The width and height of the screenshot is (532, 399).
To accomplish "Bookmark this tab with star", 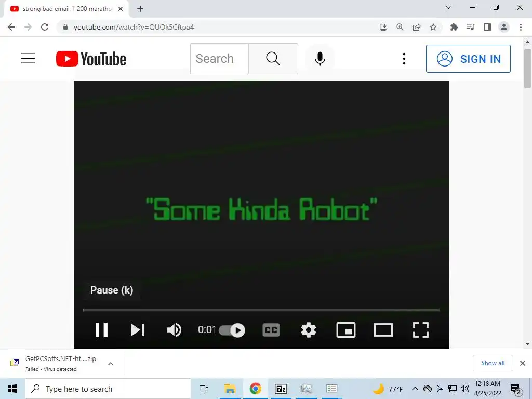I will point(433,27).
